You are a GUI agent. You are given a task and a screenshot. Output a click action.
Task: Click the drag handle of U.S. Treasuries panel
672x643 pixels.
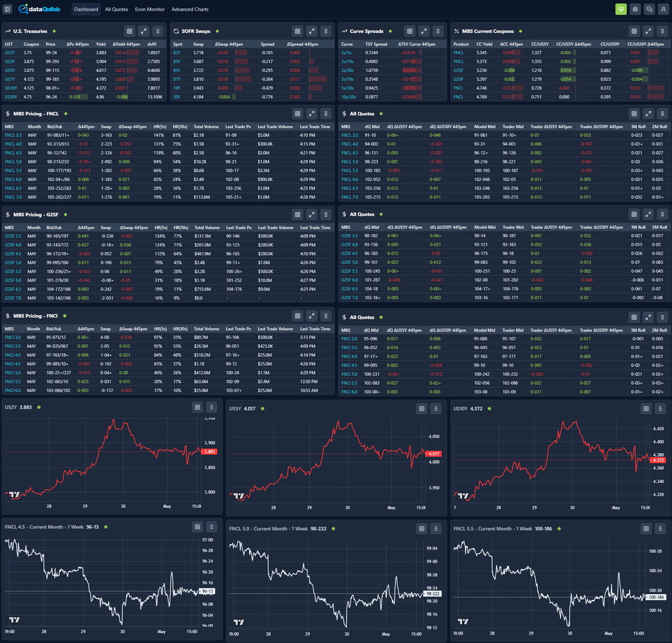158,31
